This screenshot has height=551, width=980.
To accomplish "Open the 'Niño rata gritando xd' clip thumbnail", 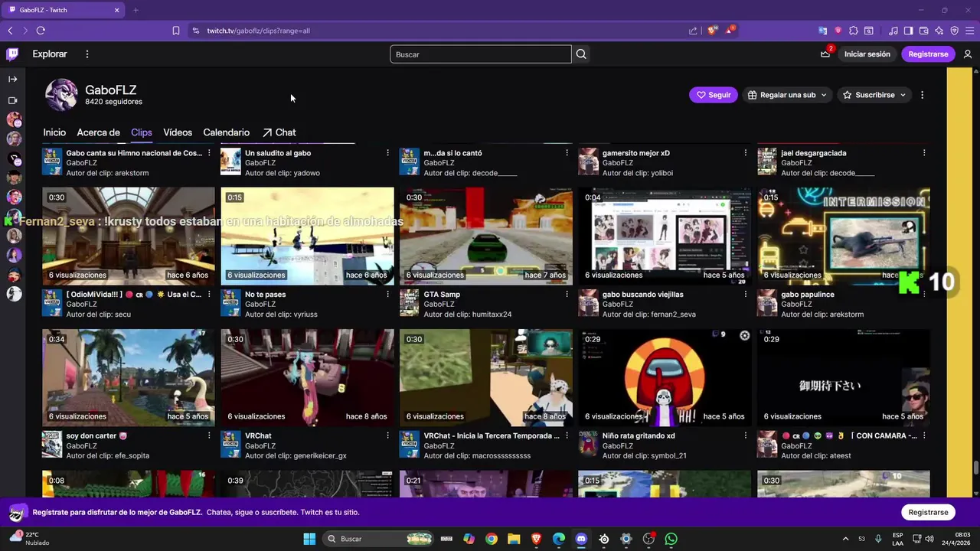I will (x=665, y=378).
